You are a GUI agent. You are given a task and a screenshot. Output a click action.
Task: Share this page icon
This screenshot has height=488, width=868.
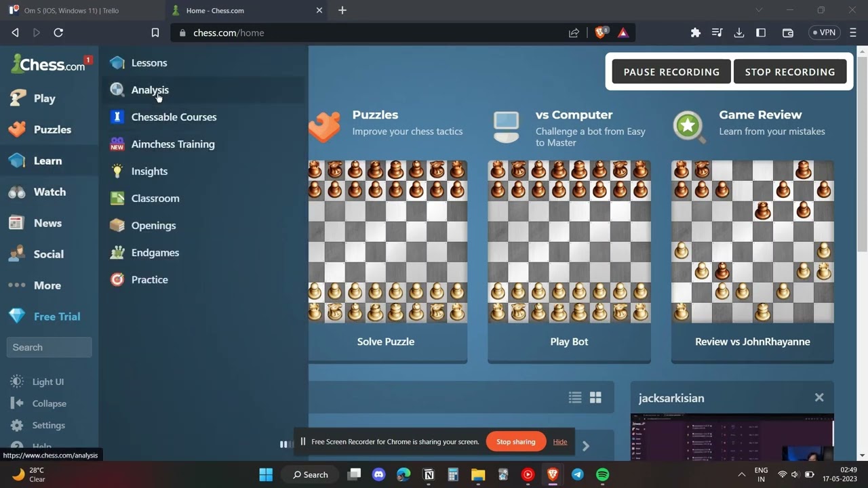tap(574, 33)
